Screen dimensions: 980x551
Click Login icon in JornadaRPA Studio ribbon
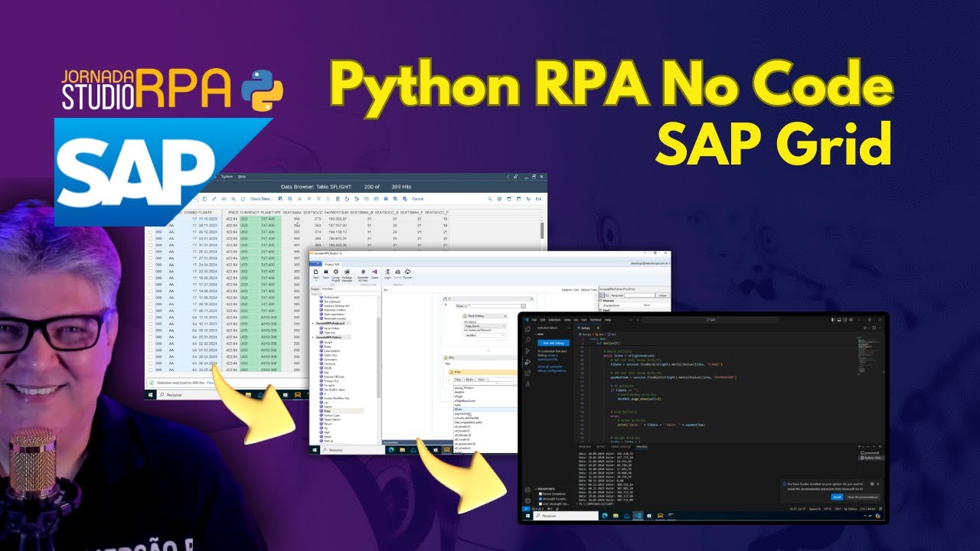click(x=387, y=272)
